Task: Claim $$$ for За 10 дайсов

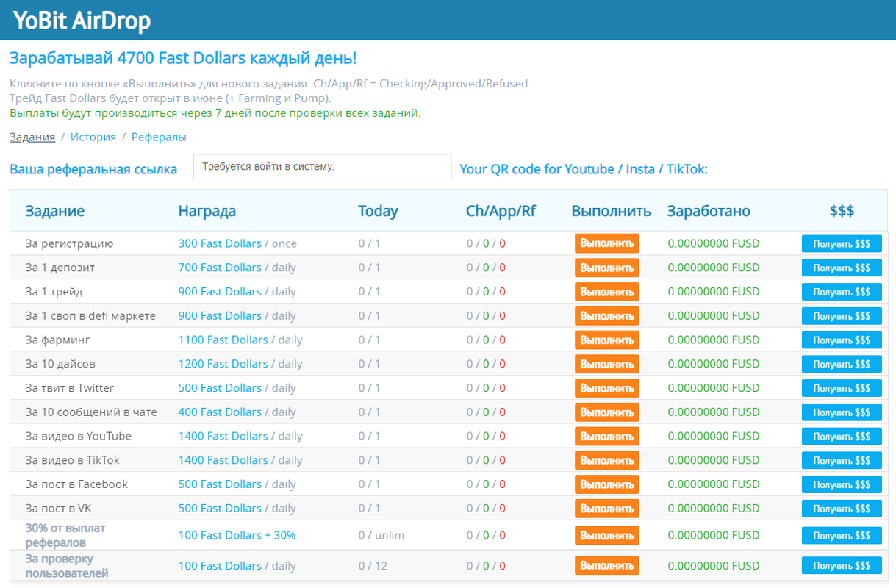Action: tap(842, 364)
